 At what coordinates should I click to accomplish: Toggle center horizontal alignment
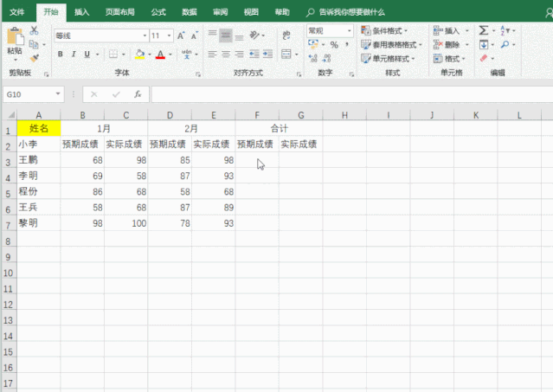pos(226,54)
